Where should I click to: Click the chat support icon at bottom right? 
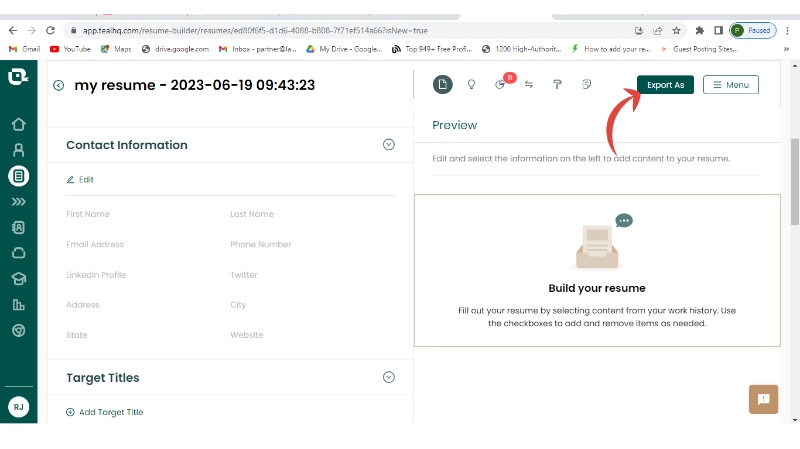point(763,399)
